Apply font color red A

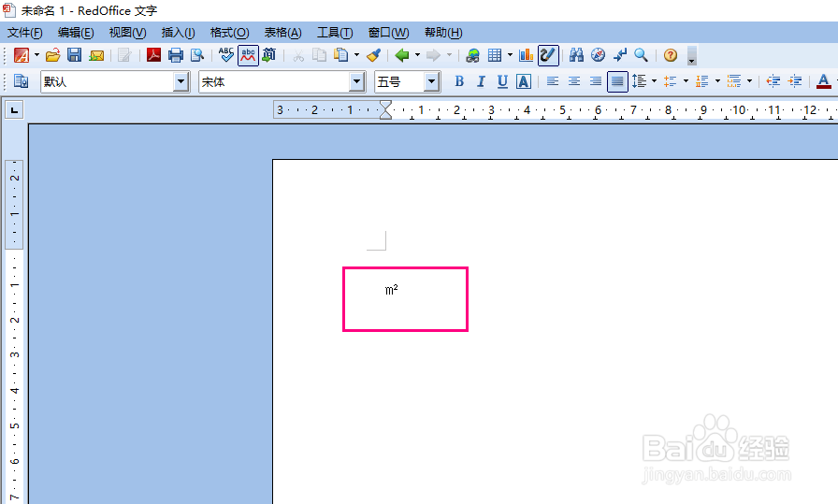[x=824, y=81]
